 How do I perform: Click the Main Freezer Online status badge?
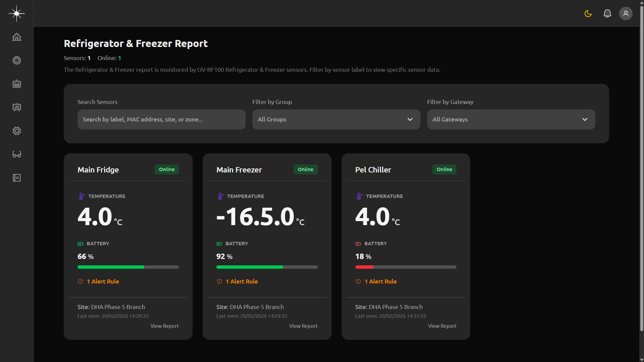[x=305, y=169]
